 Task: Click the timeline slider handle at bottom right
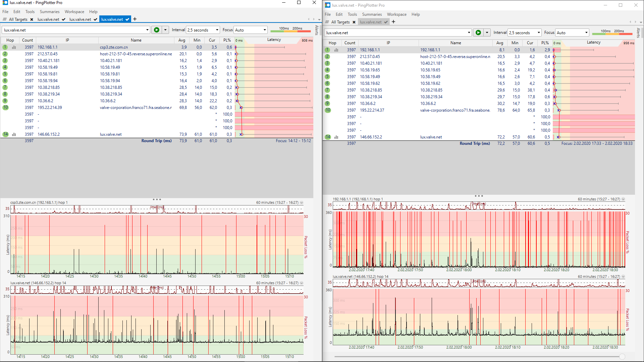click(x=622, y=357)
